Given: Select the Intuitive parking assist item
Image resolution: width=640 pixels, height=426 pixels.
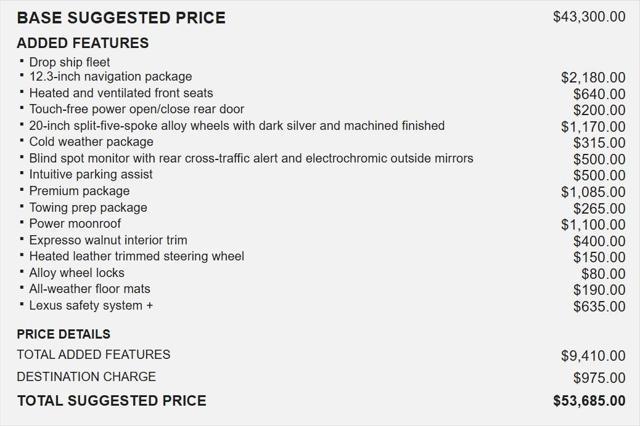Looking at the screenshot, I should tap(91, 175).
